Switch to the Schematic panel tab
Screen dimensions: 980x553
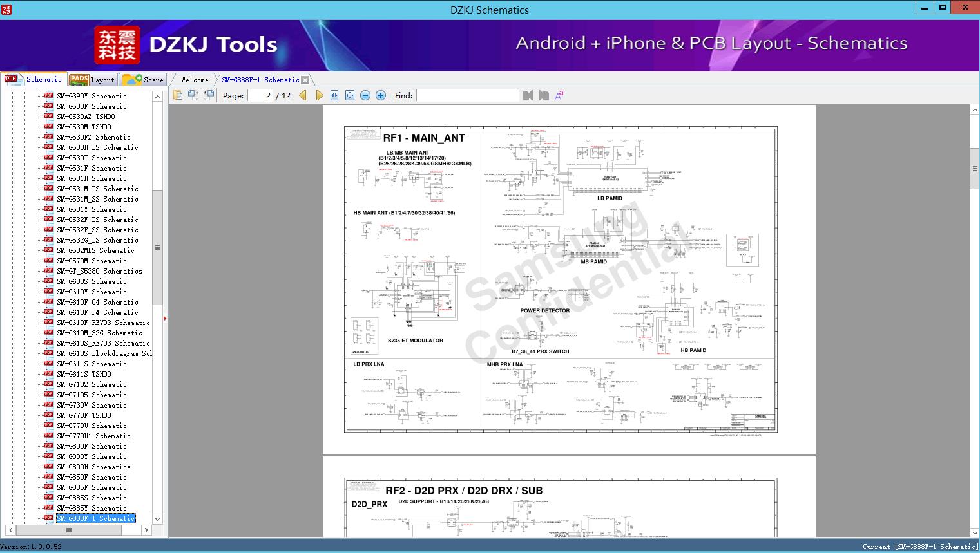pyautogui.click(x=34, y=79)
